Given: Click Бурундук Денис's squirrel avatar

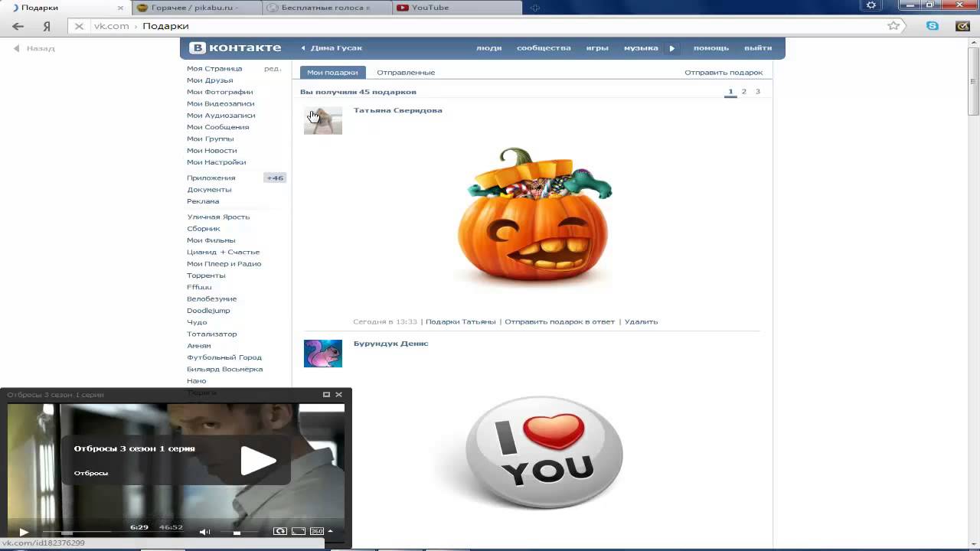Looking at the screenshot, I should pyautogui.click(x=323, y=354).
